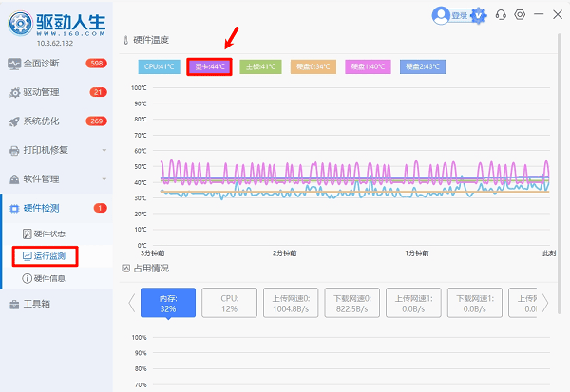
Task: Click the 打印机修复 printer icon
Action: coord(14,150)
